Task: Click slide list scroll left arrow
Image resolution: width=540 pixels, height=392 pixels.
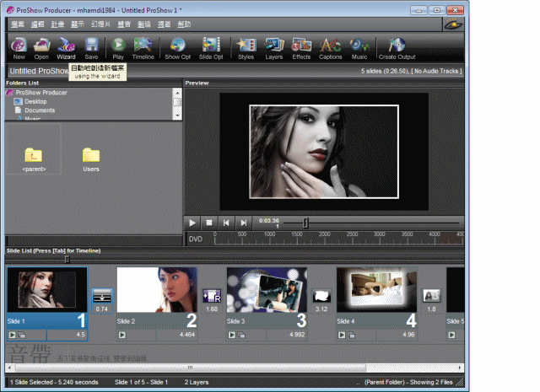Action: pos(9,368)
